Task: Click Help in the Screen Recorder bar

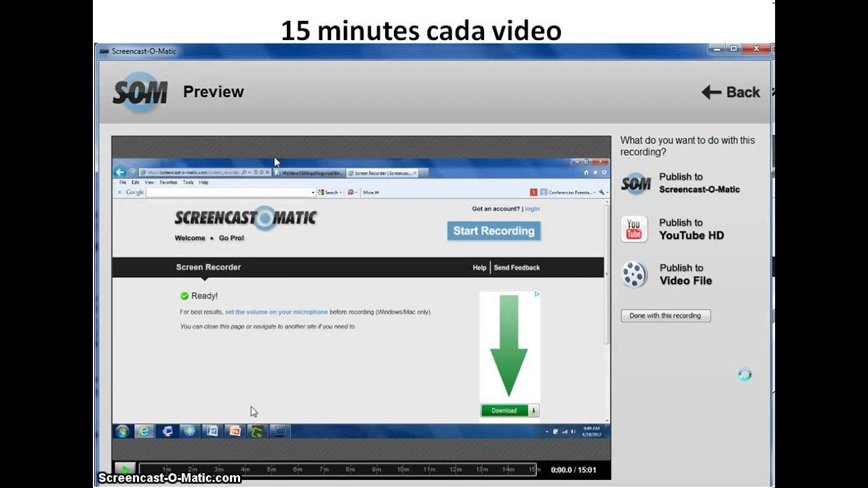Action: [x=479, y=268]
